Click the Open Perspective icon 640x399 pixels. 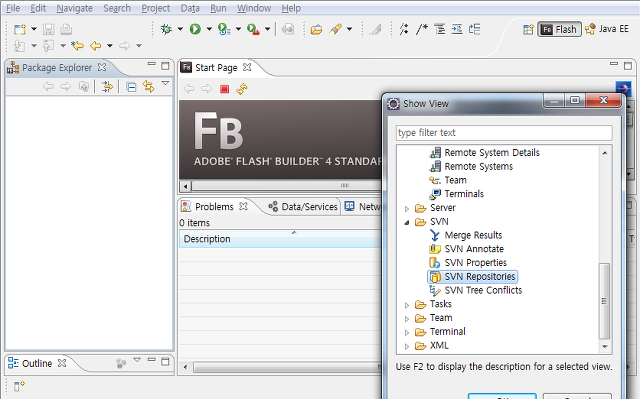[x=528, y=29]
